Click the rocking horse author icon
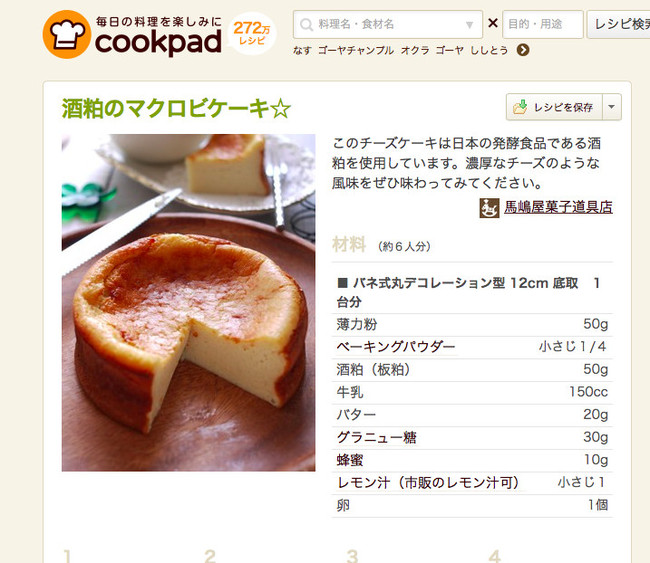Image resolution: width=650 pixels, height=563 pixels. click(x=489, y=208)
